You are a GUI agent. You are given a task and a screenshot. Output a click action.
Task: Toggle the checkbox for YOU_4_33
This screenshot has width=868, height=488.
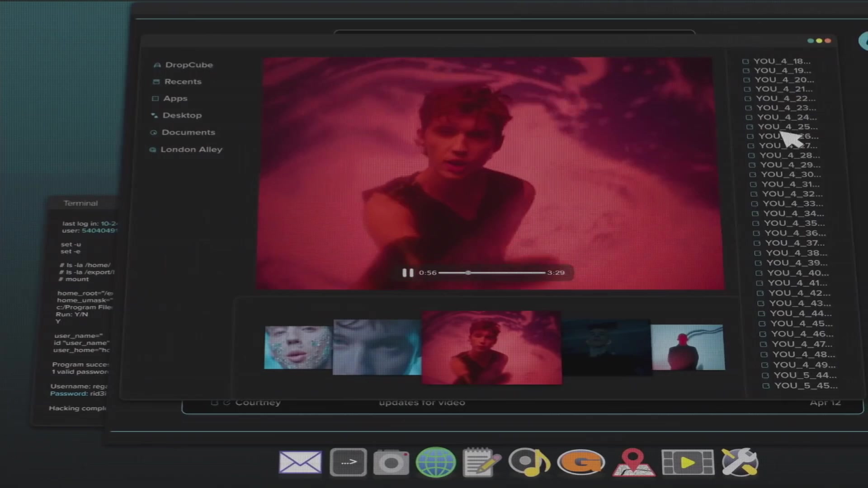755,204
